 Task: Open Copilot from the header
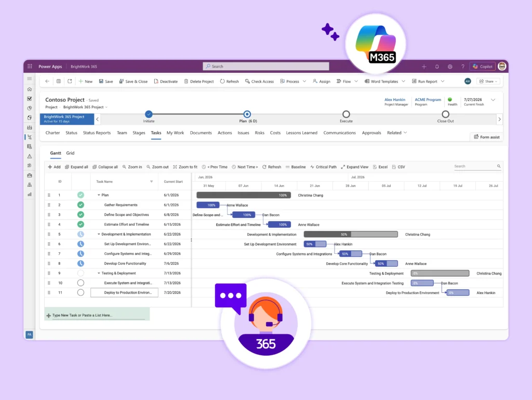point(483,67)
